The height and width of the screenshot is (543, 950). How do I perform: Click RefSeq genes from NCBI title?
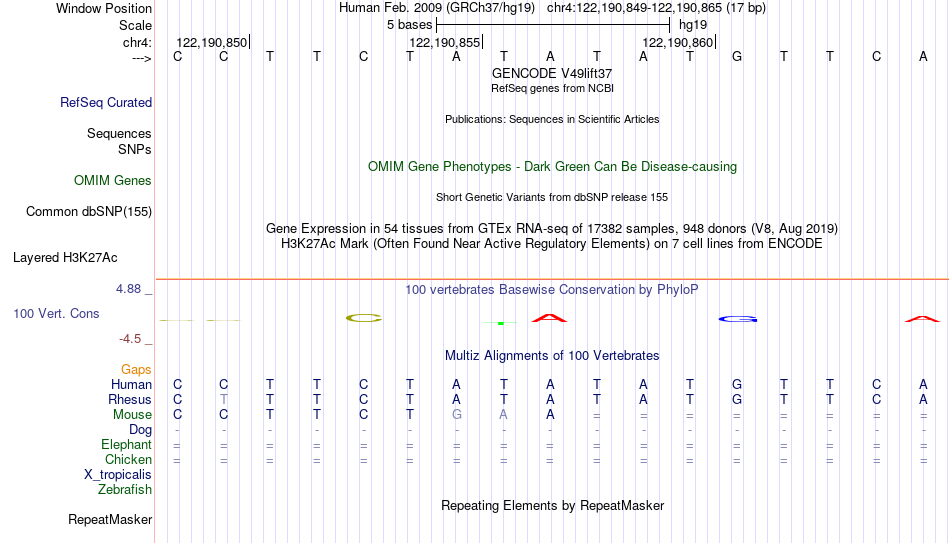[x=553, y=88]
